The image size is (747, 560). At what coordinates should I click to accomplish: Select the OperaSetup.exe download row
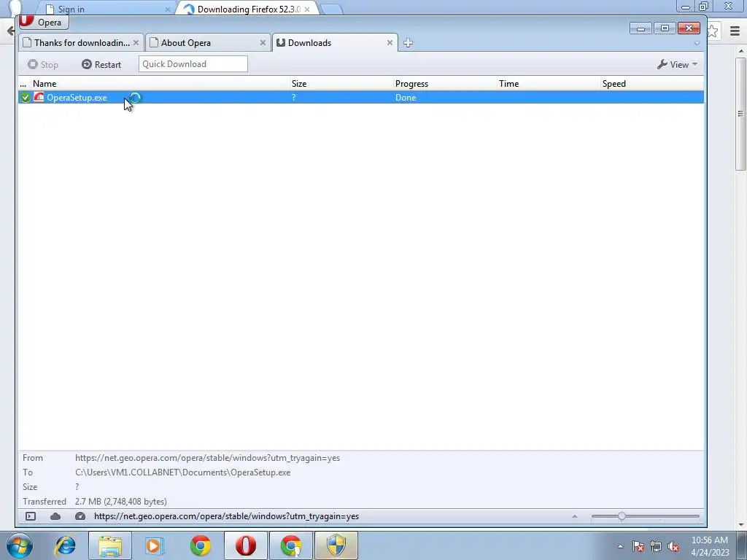(x=360, y=97)
